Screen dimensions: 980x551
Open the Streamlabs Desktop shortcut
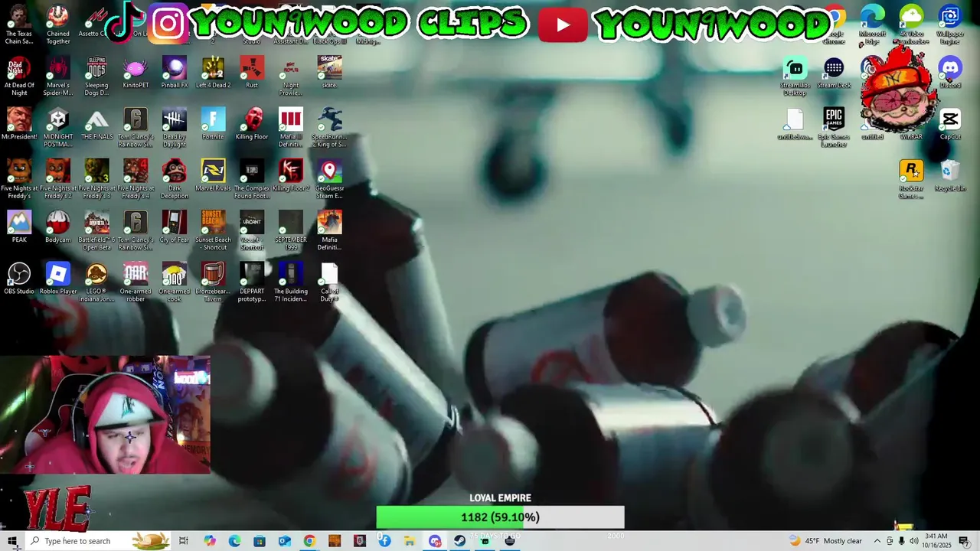click(x=795, y=77)
